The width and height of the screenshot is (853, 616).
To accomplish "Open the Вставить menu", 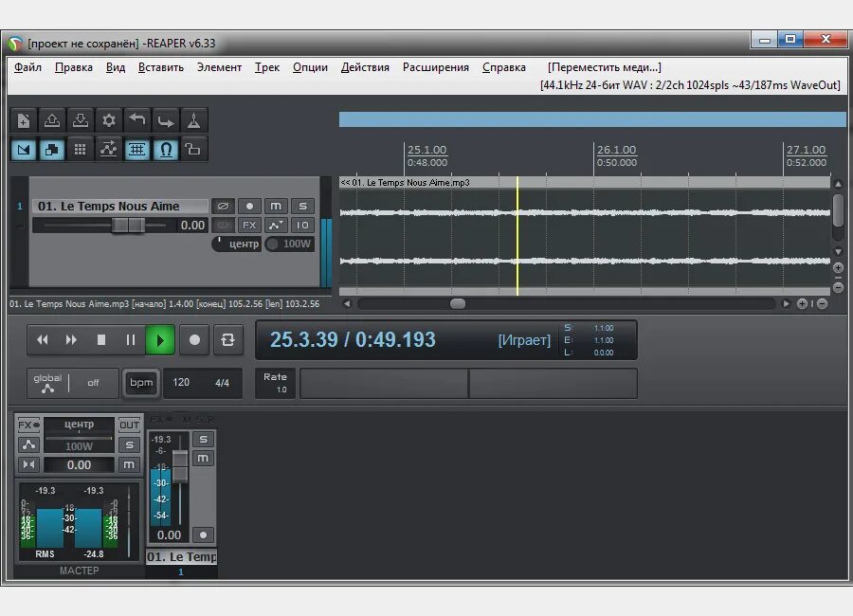I will point(161,67).
